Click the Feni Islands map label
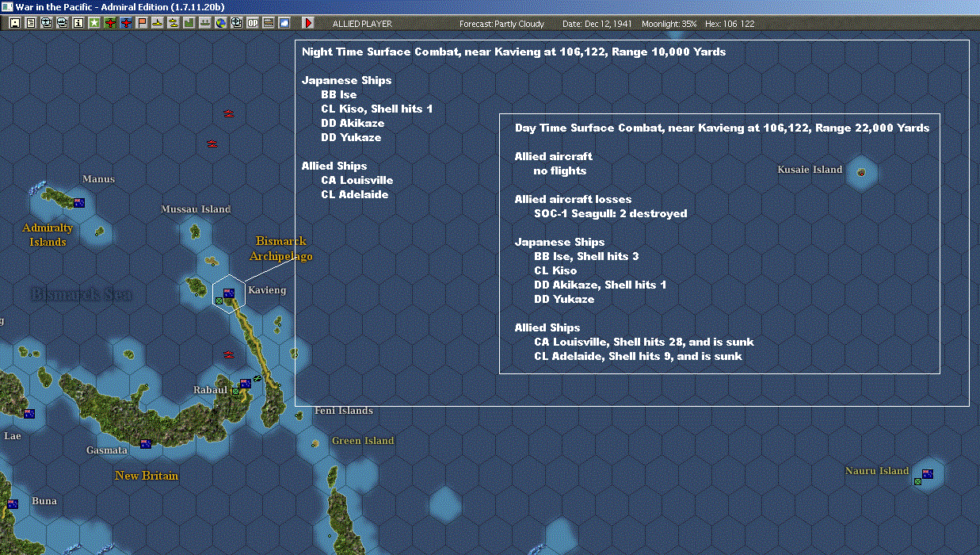This screenshot has height=555, width=980. [x=344, y=411]
